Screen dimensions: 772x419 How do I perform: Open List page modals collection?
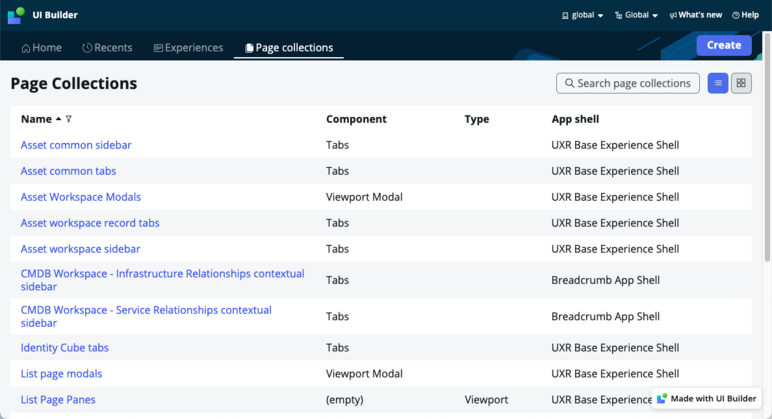pyautogui.click(x=62, y=374)
